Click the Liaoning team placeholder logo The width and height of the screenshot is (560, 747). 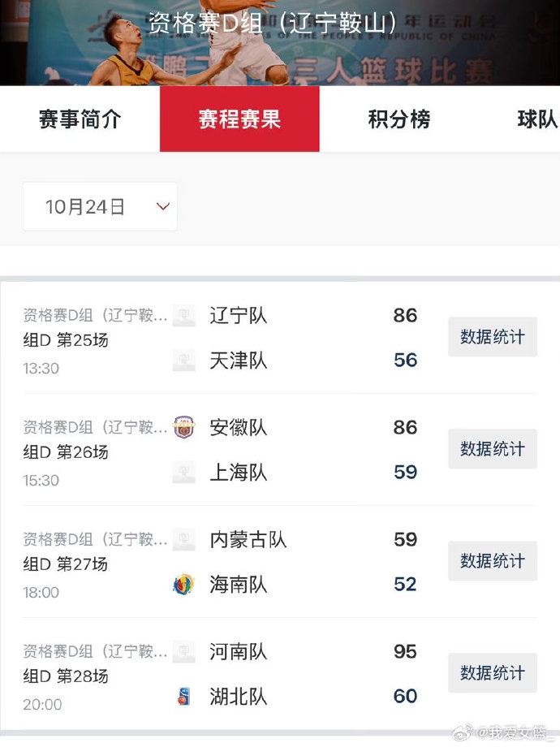[183, 315]
